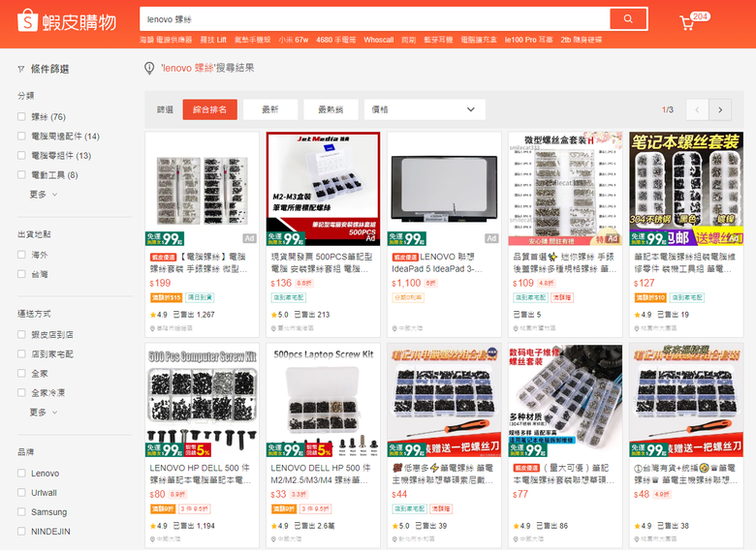Click the 3件9.5折 tag on $33 item
The image size is (756, 552).
(315, 508)
